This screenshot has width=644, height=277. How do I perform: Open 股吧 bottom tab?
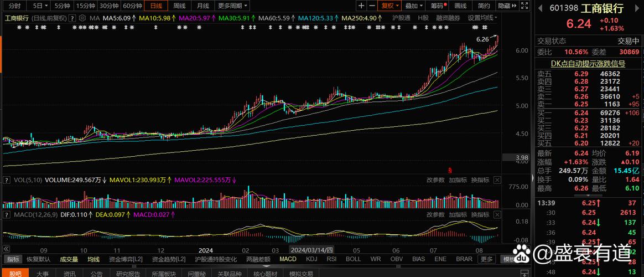pyautogui.click(x=15, y=274)
